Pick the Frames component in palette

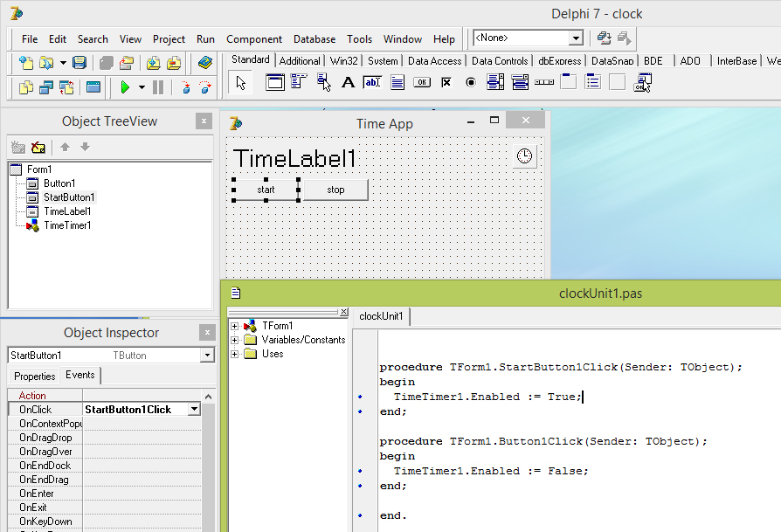point(275,82)
